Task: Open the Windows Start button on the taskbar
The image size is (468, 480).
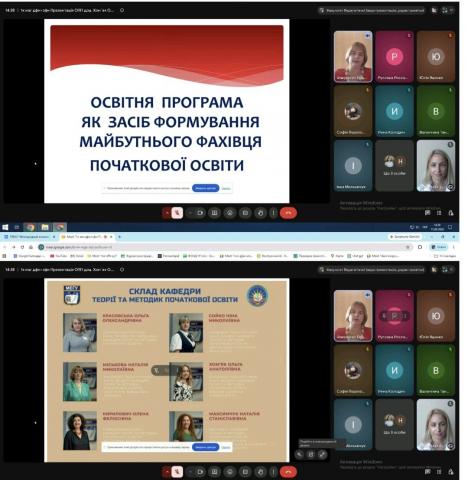Action: coord(5,227)
